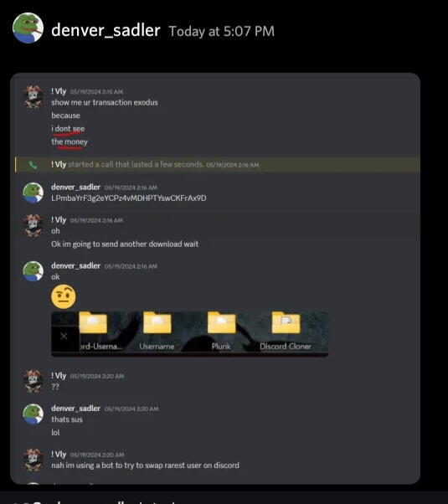Click the !Vly username above 'oh' message
448x504 pixels.
59,220
